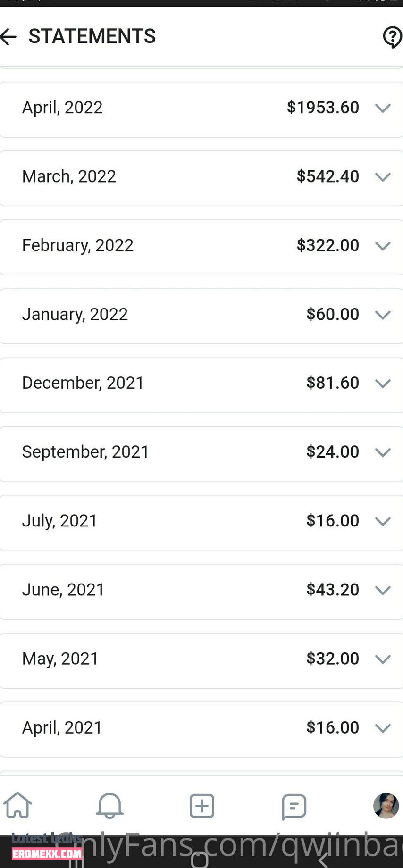Screen dimensions: 403x868
Task: Go back using the arrow icon
Action: (x=8, y=37)
